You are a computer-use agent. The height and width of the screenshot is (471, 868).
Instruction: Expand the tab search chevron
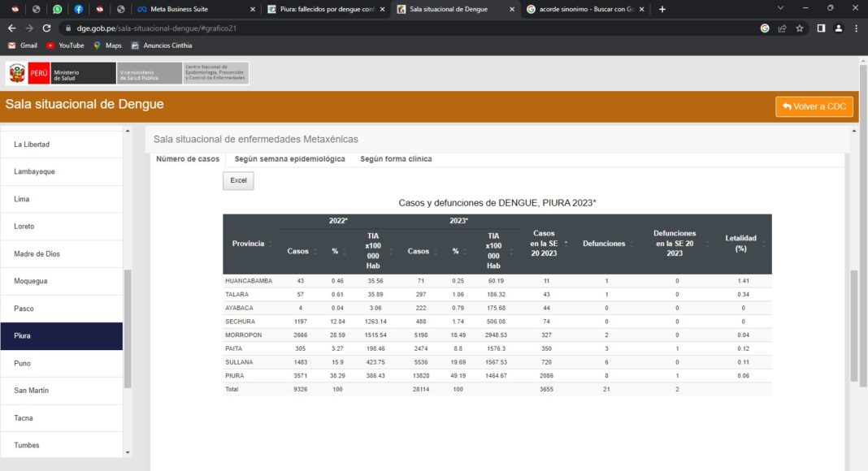point(780,8)
